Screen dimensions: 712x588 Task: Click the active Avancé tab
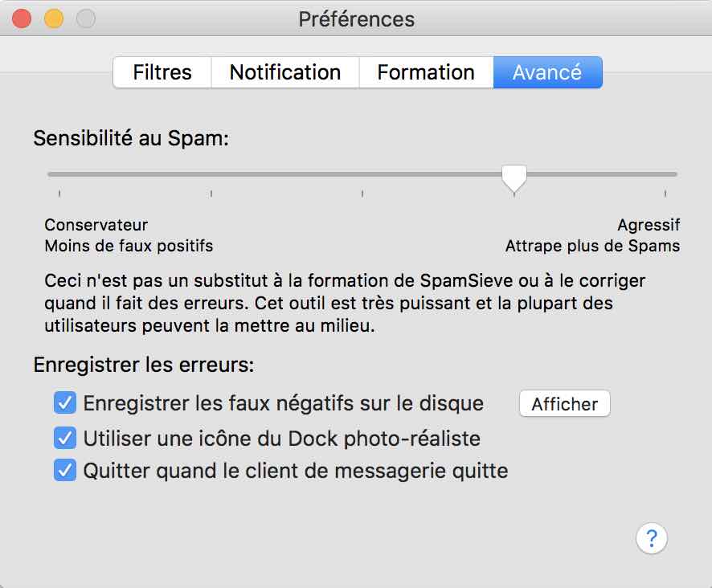[x=547, y=72]
